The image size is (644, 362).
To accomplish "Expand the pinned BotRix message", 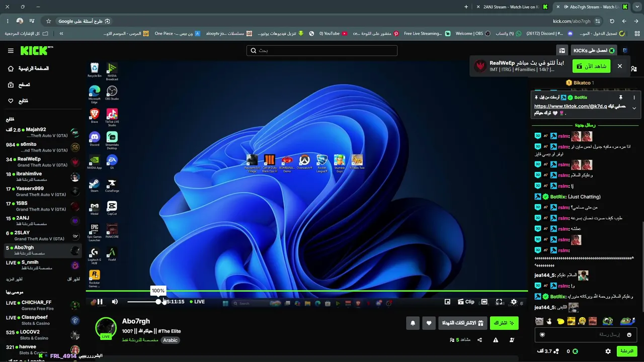I will (x=634, y=108).
